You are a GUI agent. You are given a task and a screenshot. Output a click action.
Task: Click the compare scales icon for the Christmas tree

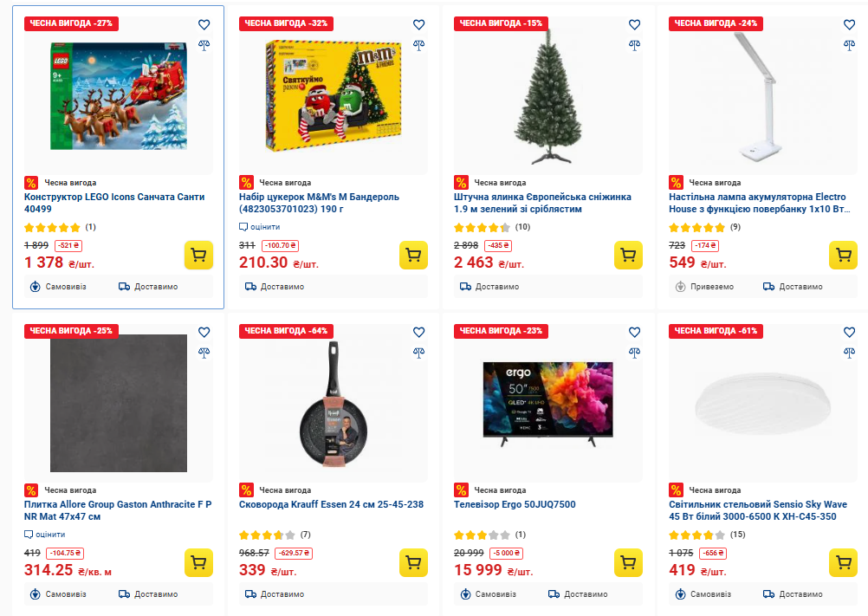(634, 45)
